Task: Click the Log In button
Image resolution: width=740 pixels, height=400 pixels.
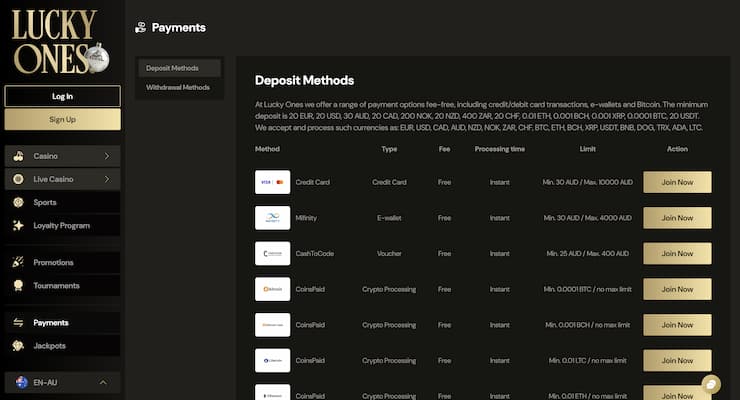Action: click(x=62, y=96)
